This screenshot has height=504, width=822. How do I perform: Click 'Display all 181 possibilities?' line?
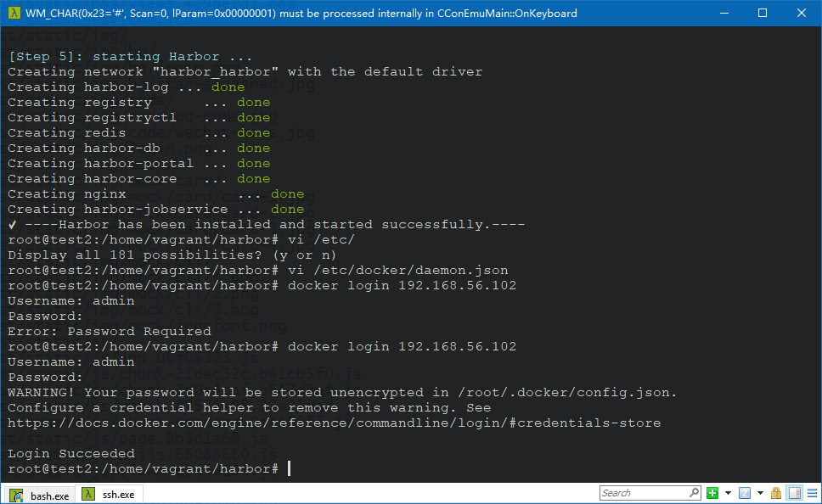[172, 255]
